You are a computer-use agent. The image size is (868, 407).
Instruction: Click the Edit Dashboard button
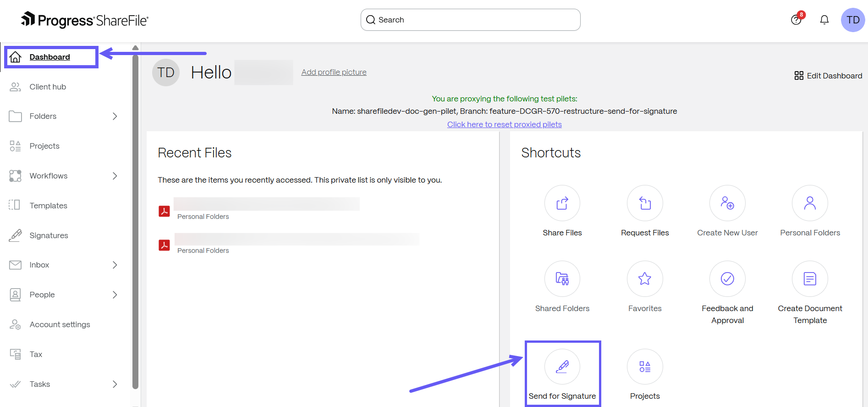pyautogui.click(x=828, y=76)
